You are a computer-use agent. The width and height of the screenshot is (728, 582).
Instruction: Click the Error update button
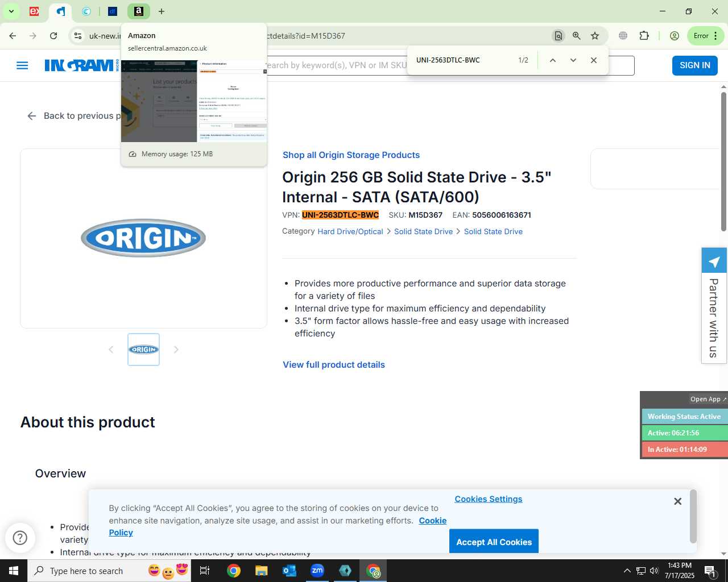click(x=705, y=36)
